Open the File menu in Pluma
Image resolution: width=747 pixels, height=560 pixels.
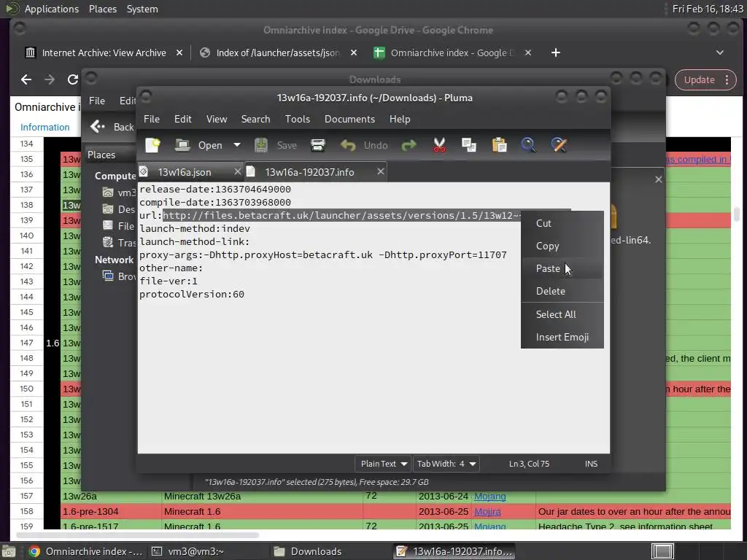coord(152,119)
